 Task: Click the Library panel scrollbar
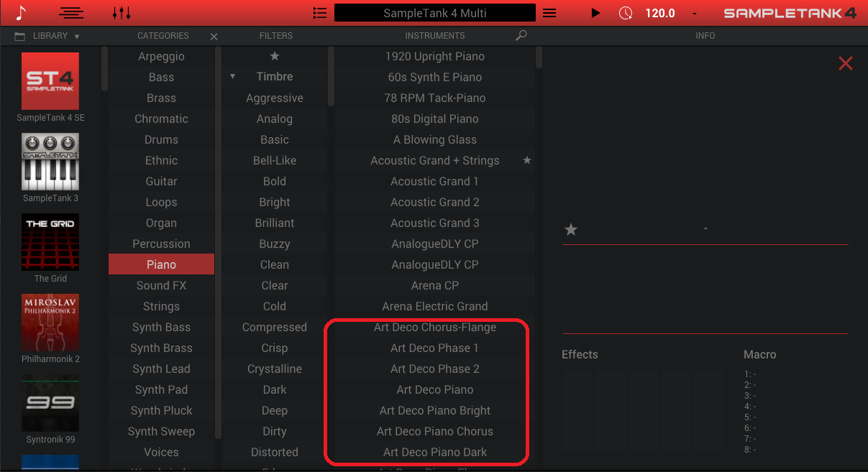click(x=104, y=68)
